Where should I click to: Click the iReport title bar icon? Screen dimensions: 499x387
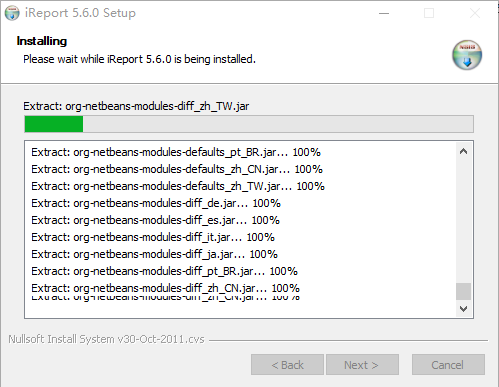(x=12, y=13)
